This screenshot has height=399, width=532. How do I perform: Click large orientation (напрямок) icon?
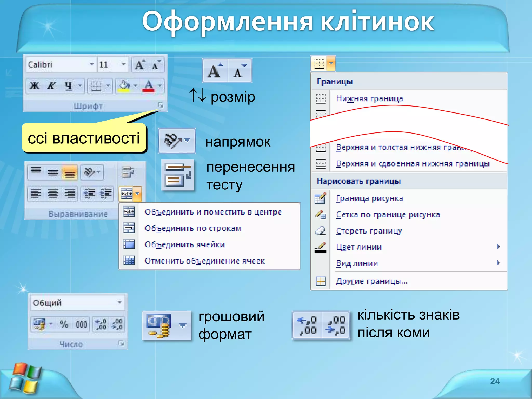coord(177,141)
